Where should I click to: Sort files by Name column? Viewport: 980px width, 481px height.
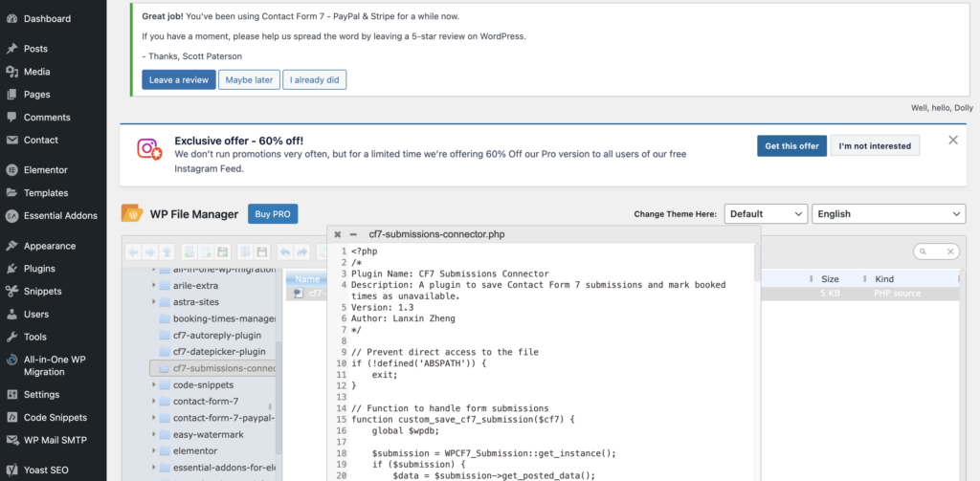coord(307,279)
